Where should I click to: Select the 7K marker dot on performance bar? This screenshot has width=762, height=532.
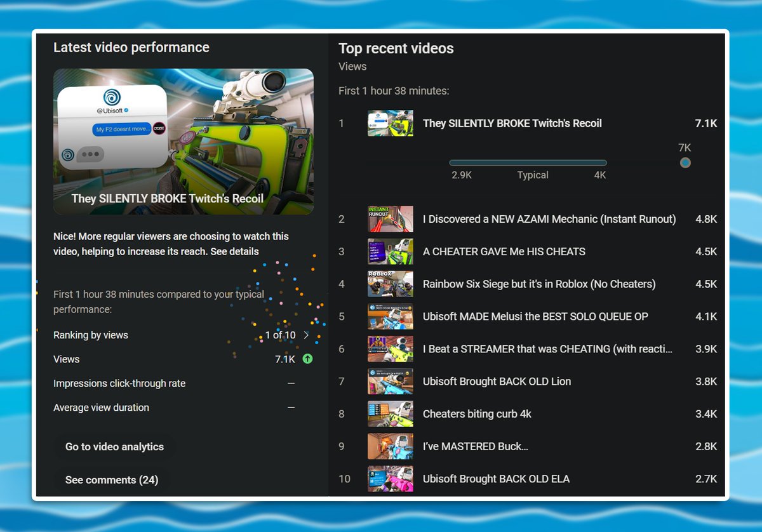click(x=685, y=163)
